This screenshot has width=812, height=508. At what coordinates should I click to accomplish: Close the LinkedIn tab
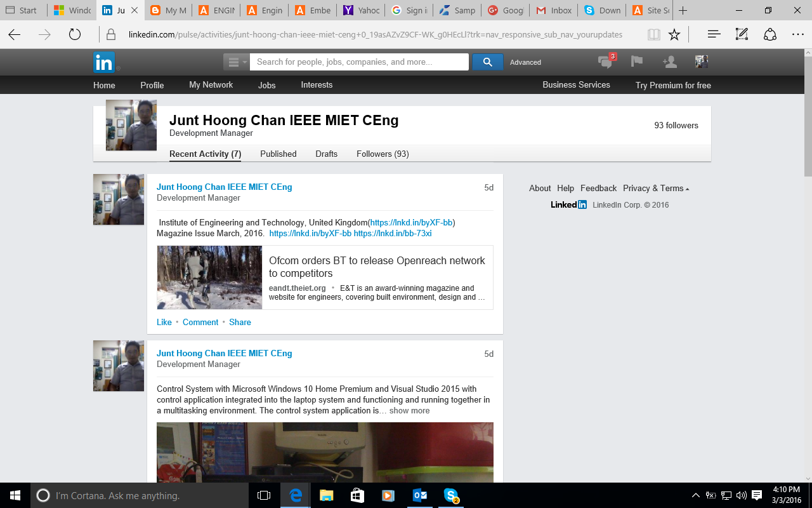tap(134, 10)
